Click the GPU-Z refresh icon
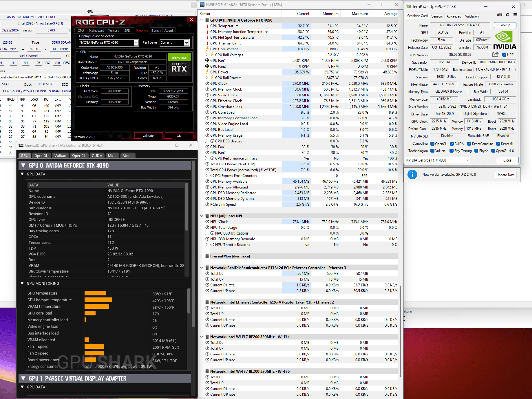This screenshot has width=532, height=399. pos(507,15)
